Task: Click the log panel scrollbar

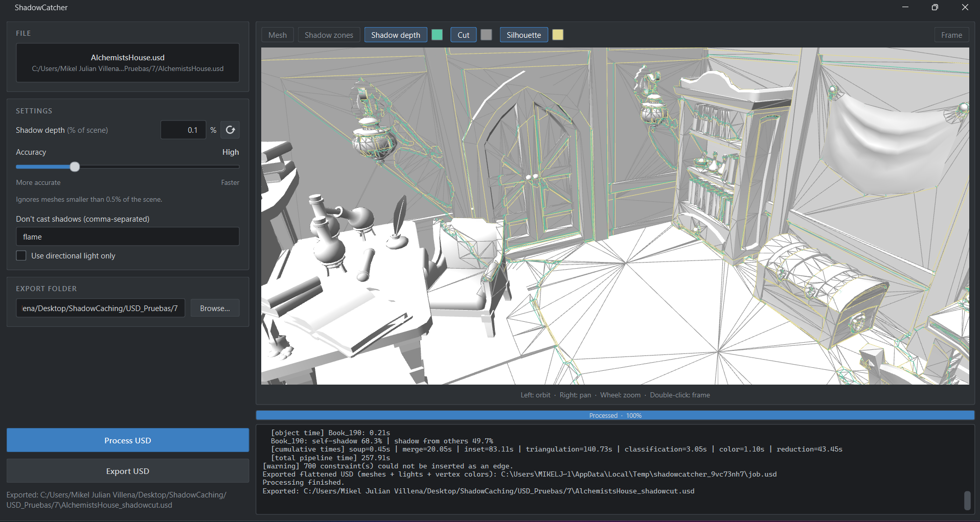Action: point(967,500)
